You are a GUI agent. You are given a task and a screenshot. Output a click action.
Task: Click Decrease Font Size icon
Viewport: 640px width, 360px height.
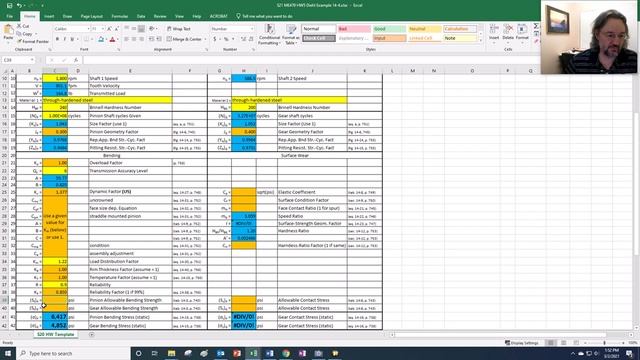point(116,29)
